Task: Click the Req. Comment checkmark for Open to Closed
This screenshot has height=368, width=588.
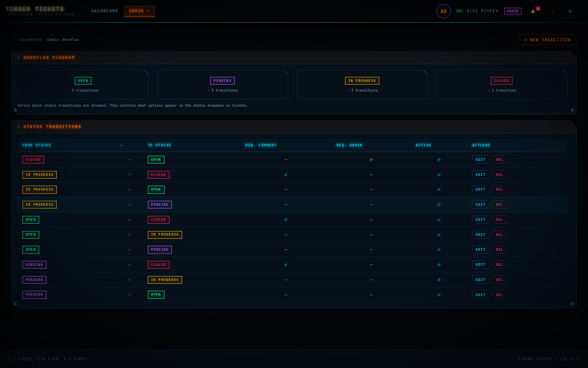Action: coord(286,220)
